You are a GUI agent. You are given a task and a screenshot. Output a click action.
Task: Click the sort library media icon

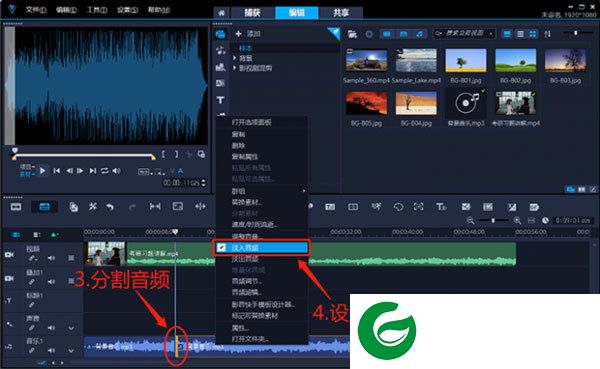pyautogui.click(x=548, y=34)
